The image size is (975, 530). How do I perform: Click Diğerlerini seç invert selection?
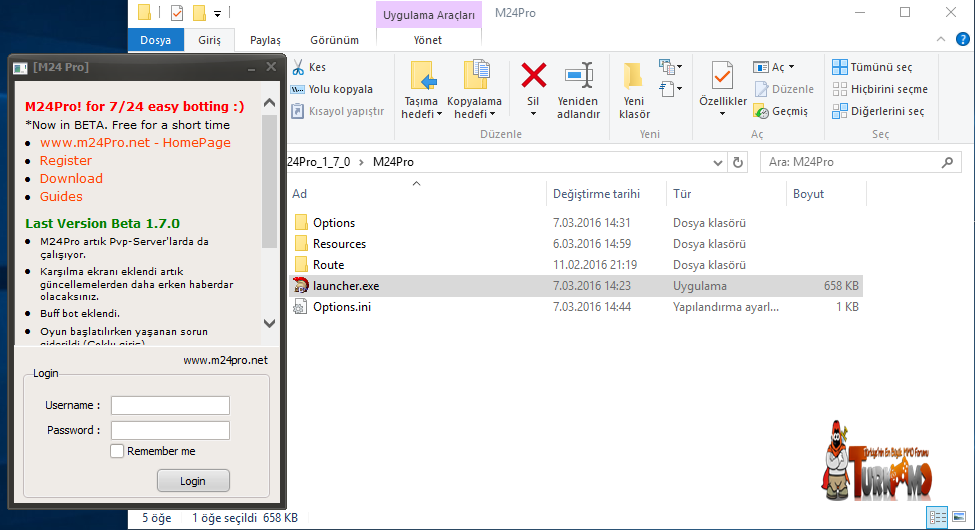[x=878, y=111]
